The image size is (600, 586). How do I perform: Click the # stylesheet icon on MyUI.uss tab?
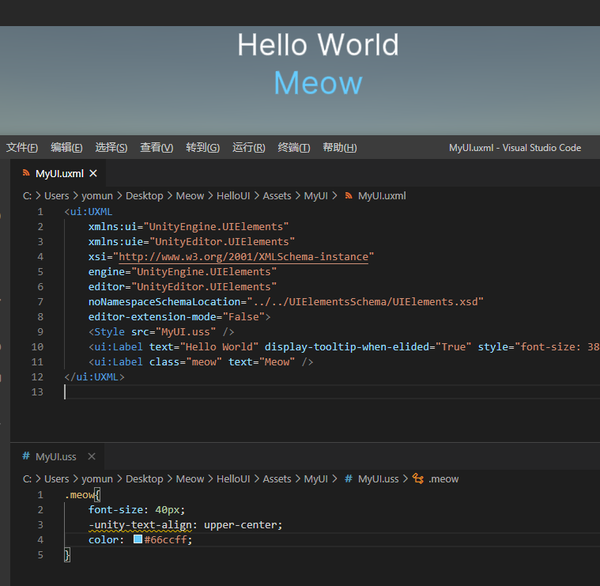point(26,457)
